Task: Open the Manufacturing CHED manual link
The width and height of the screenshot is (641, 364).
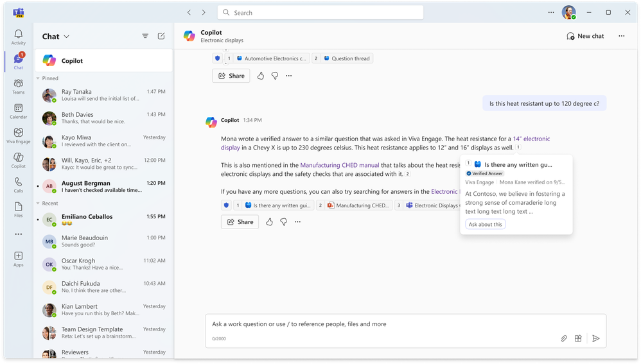Action: point(340,165)
